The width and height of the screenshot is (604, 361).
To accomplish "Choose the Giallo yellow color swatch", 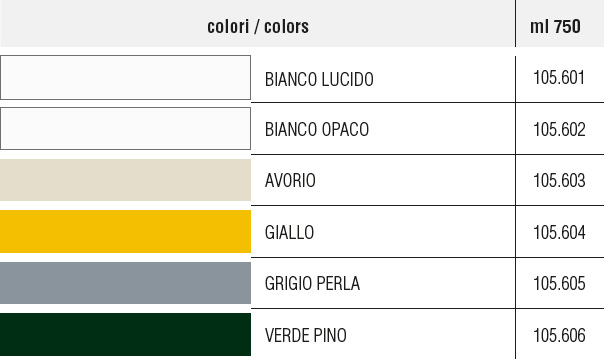I will (x=126, y=232).
